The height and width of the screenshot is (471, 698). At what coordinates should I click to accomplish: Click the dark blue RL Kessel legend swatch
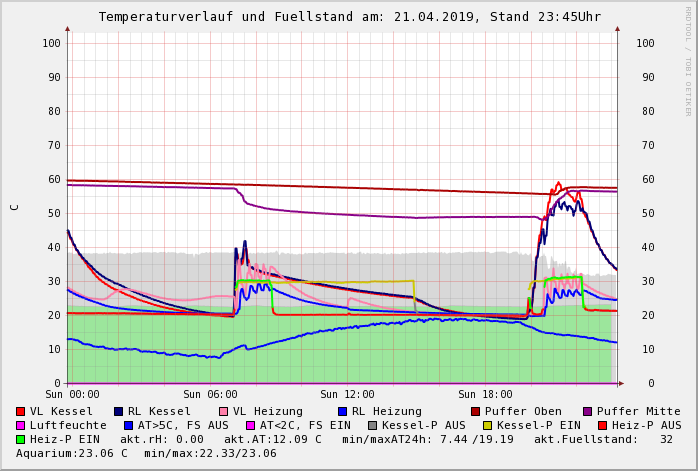coord(118,411)
